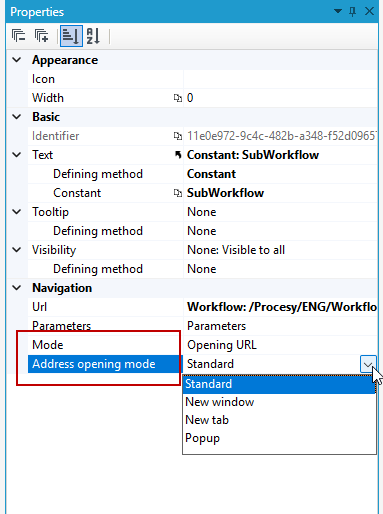This screenshot has width=383, height=514.
Task: Collapse all property categories icon
Action: coord(19,36)
